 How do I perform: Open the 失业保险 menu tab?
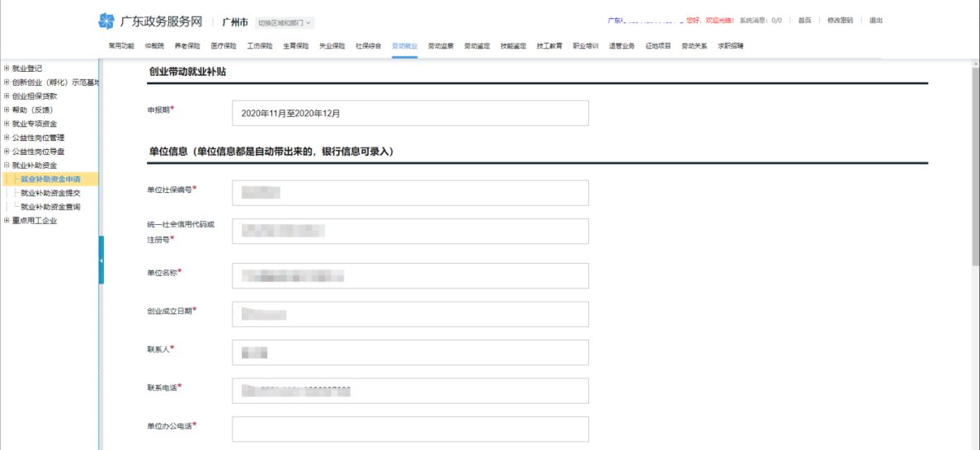(x=332, y=46)
